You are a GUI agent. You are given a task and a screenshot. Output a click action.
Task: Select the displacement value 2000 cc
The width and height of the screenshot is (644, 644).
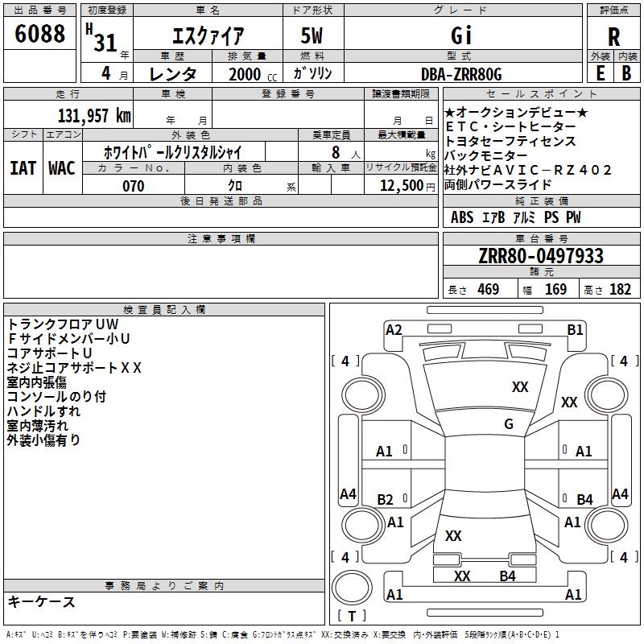click(x=253, y=75)
